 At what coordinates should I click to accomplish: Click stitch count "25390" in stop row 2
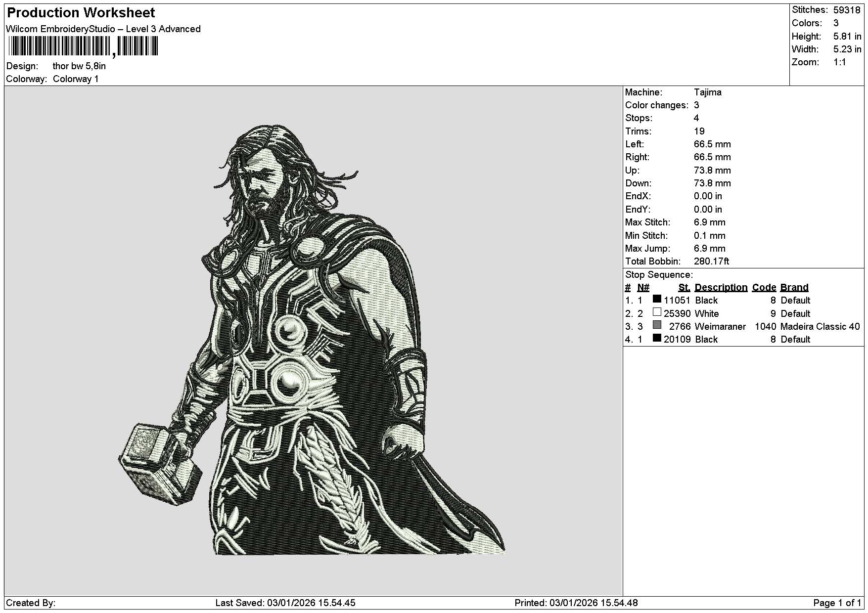(677, 314)
